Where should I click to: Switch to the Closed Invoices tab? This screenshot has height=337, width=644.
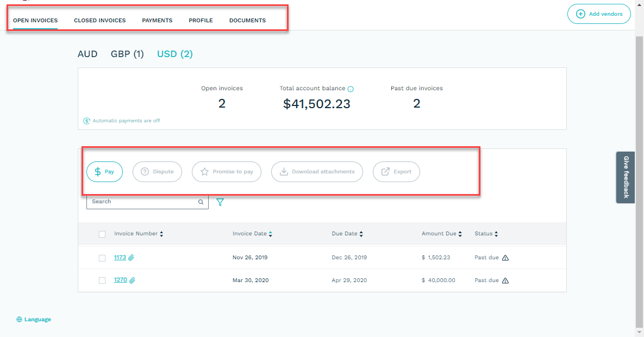[99, 21]
